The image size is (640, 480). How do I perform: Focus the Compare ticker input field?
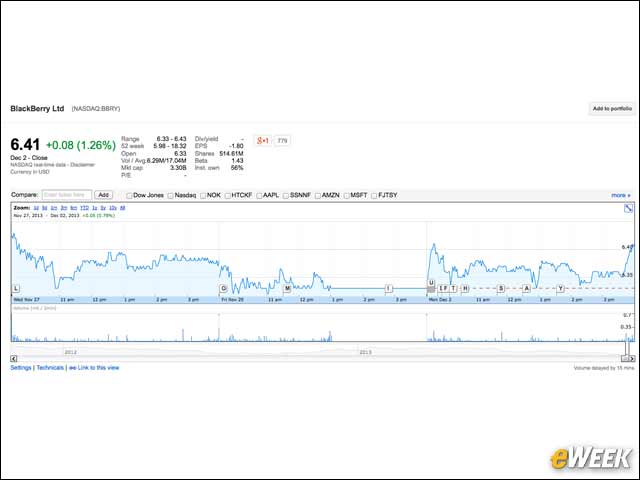coord(67,195)
